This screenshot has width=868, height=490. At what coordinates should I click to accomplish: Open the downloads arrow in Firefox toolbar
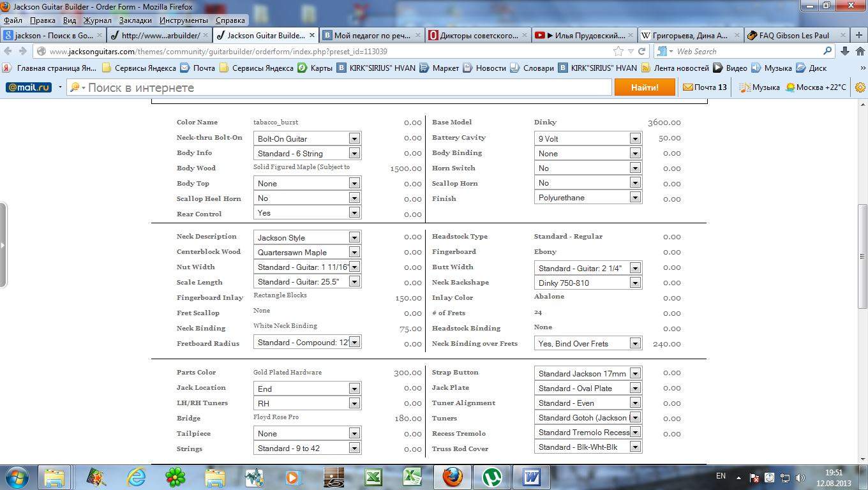click(845, 52)
